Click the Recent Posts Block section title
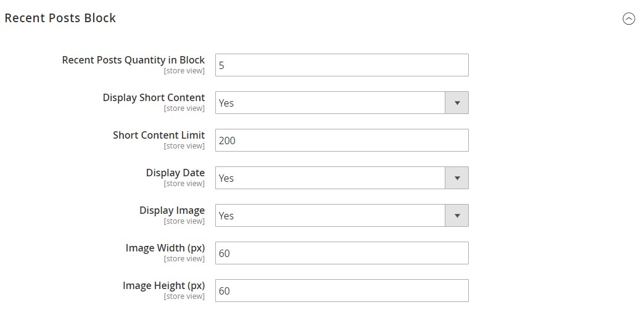 pos(60,18)
